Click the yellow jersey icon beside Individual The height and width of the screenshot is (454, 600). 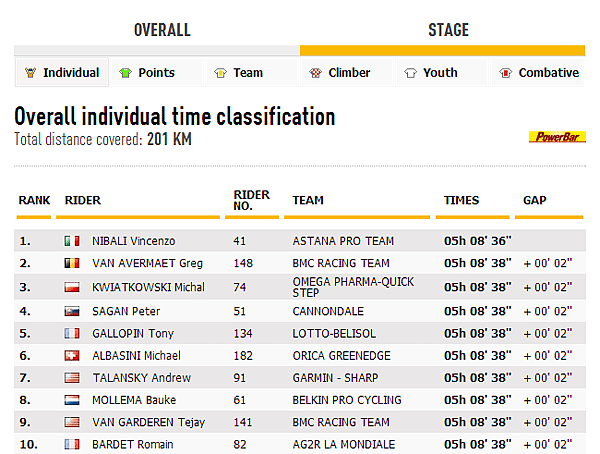coord(30,72)
